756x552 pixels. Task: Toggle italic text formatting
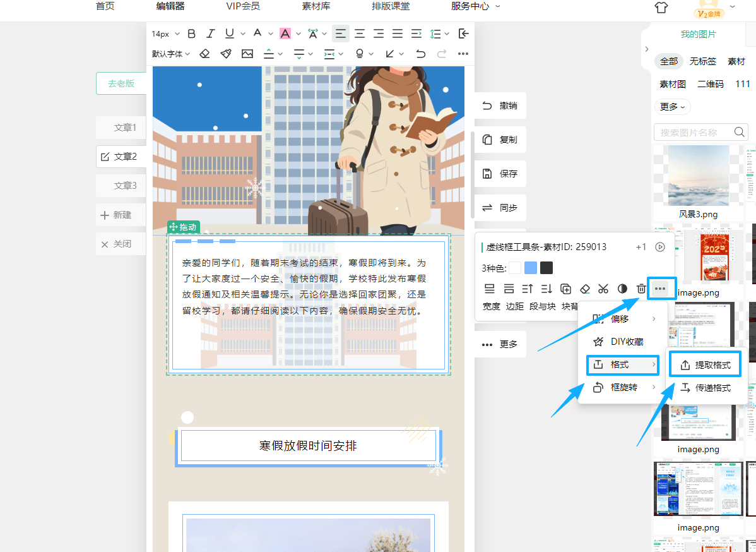tap(210, 33)
